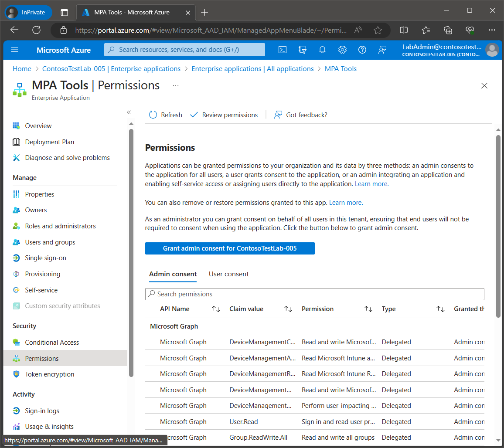Click the browser address bar URL
Viewport: 504px width, 448px height.
tap(211, 30)
